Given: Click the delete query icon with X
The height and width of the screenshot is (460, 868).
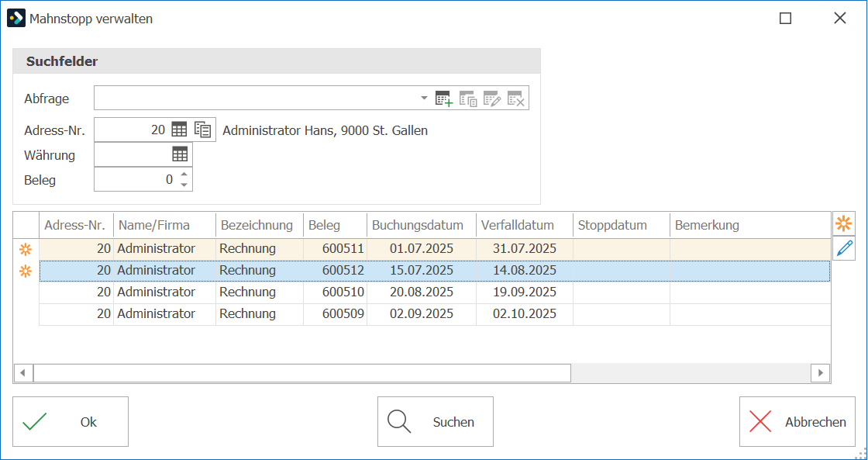Looking at the screenshot, I should (516, 99).
